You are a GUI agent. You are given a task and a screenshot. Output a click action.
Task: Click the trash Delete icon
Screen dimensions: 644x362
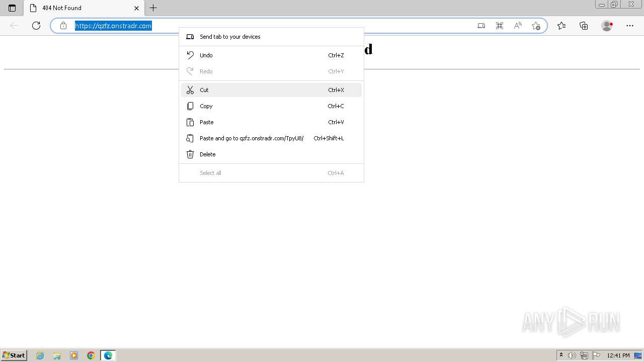click(x=190, y=154)
